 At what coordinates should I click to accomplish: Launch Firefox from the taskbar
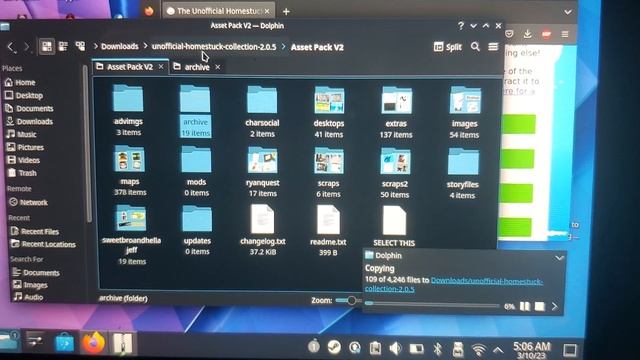point(93,343)
